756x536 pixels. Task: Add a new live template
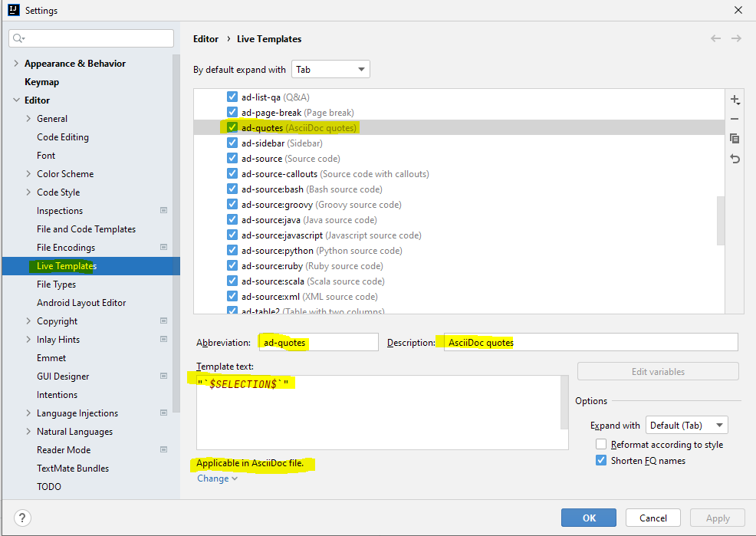pyautogui.click(x=735, y=100)
